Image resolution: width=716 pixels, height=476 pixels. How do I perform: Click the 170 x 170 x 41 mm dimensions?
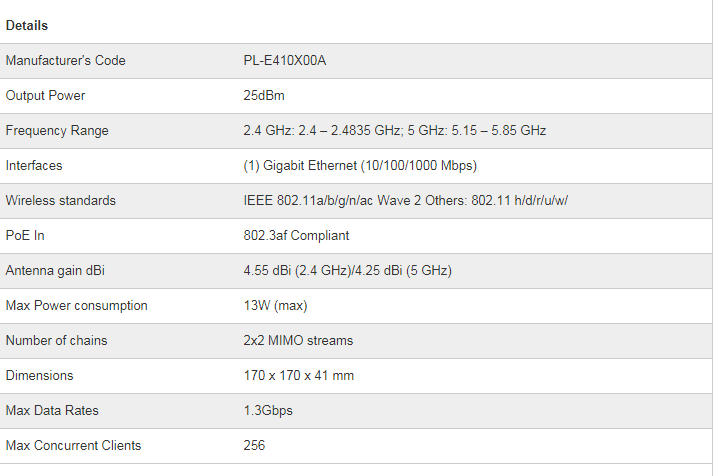coord(298,376)
